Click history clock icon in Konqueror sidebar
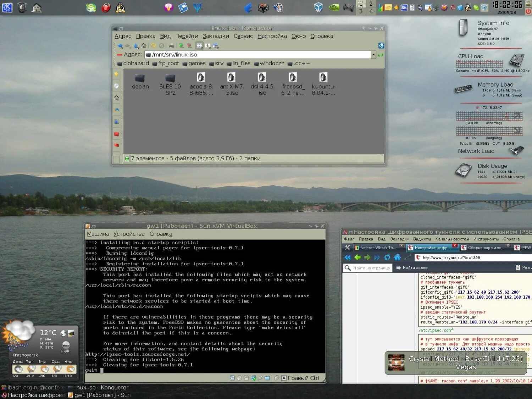The width and height of the screenshot is (532, 399). coord(116,86)
